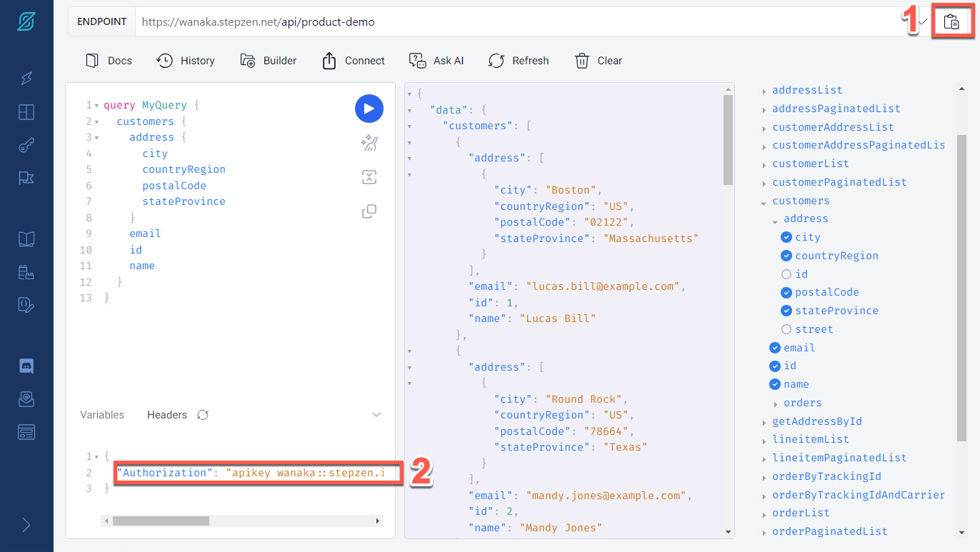Click the prettify query magic wand icon
Viewport: 980px width, 552px height.
(369, 144)
